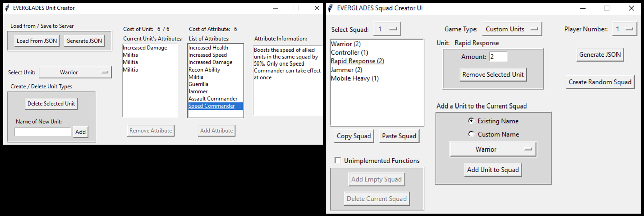The image size is (644, 216).
Task: Click the feather icon in Squad Creator title bar
Action: (330, 8)
